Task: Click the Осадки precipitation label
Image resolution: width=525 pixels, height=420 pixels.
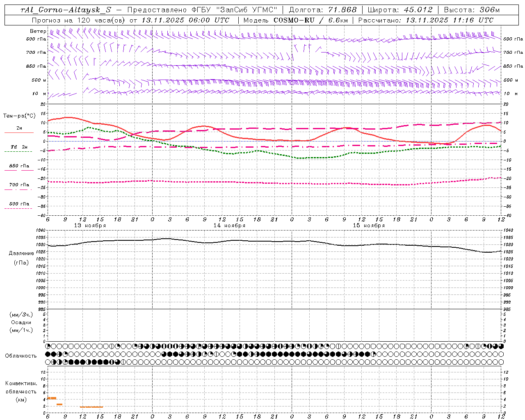Action: click(21, 322)
